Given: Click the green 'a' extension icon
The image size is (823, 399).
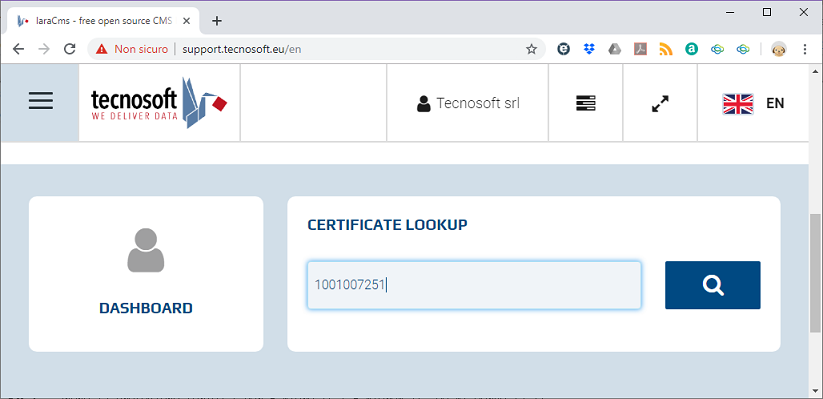Looking at the screenshot, I should tap(691, 49).
